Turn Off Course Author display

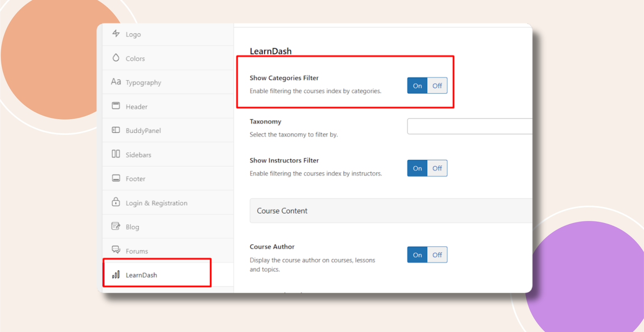(x=437, y=255)
